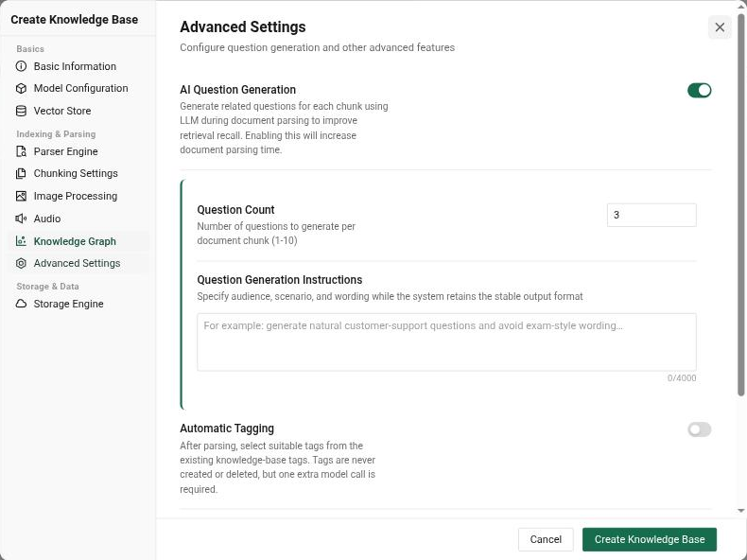Click the Advanced Settings page heading
747x560 pixels.
click(x=242, y=27)
